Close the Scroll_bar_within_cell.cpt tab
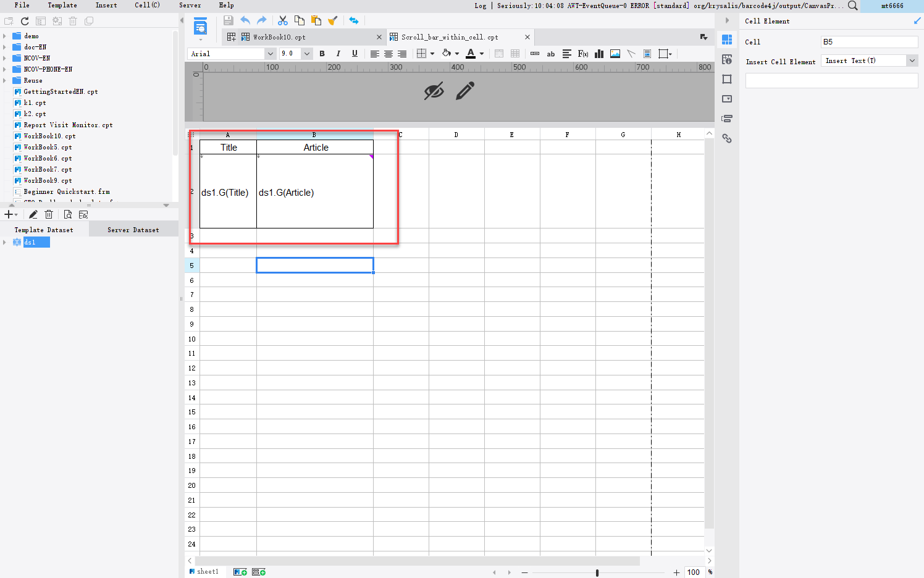This screenshot has height=578, width=924. pos(527,37)
